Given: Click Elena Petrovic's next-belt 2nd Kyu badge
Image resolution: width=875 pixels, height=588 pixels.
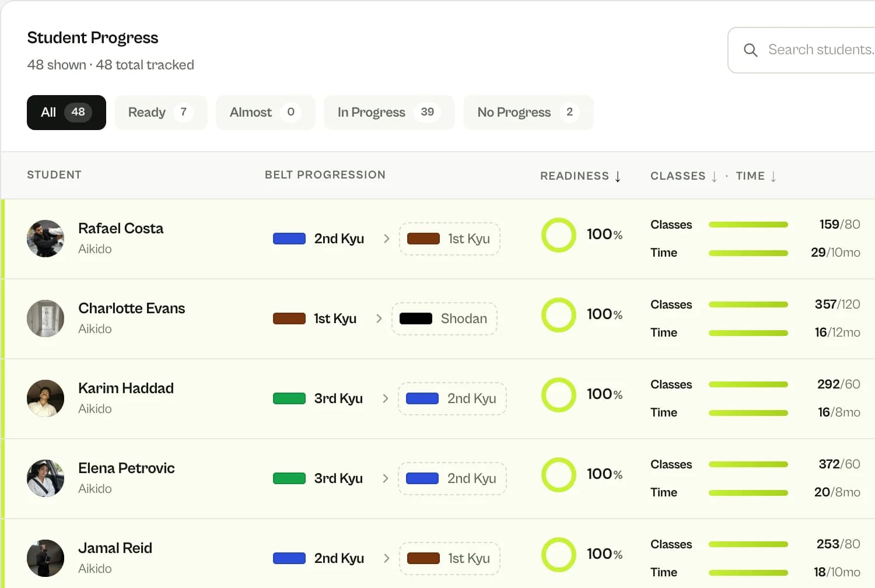Looking at the screenshot, I should click(452, 478).
